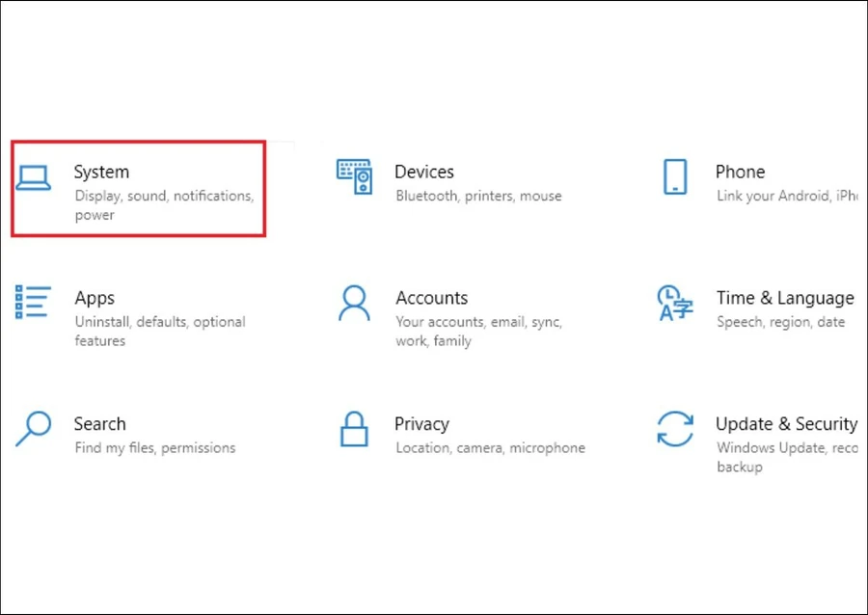Click the System laptop icon
This screenshot has height=615, width=868.
(x=33, y=178)
